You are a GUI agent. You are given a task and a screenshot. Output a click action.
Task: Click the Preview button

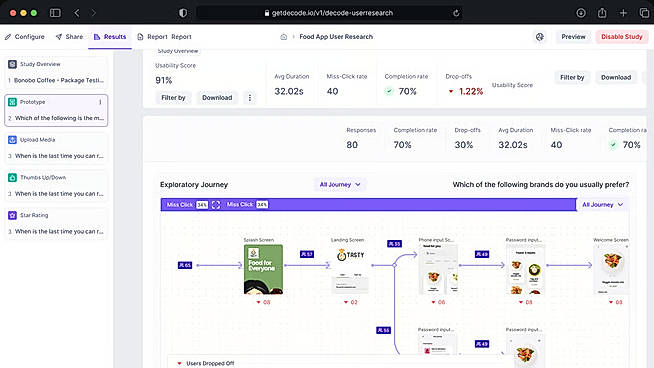pos(573,37)
